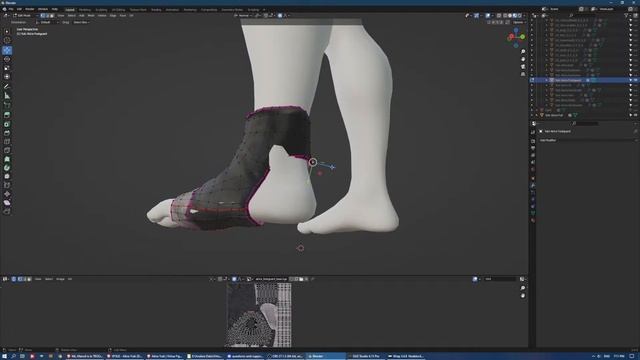This screenshot has height=360, width=640.
Task: Switch to material preview shading
Action: (514, 16)
